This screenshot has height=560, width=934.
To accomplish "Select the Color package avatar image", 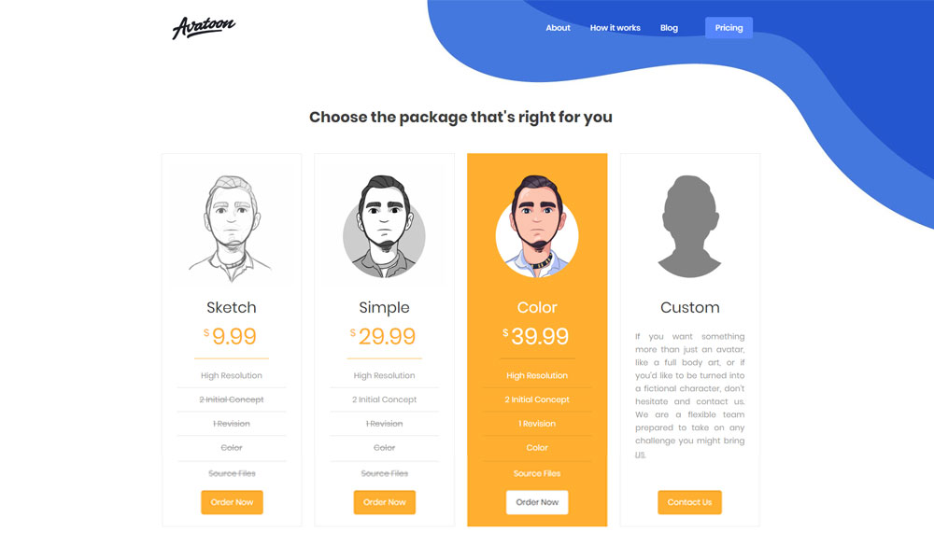I will coord(537,226).
